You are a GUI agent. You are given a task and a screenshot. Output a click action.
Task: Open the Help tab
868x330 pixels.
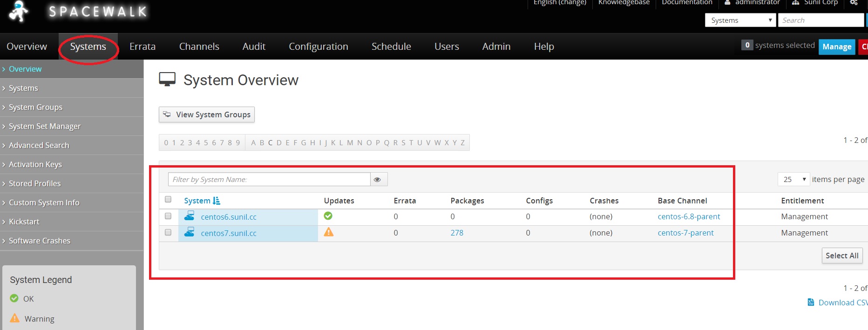pos(544,47)
